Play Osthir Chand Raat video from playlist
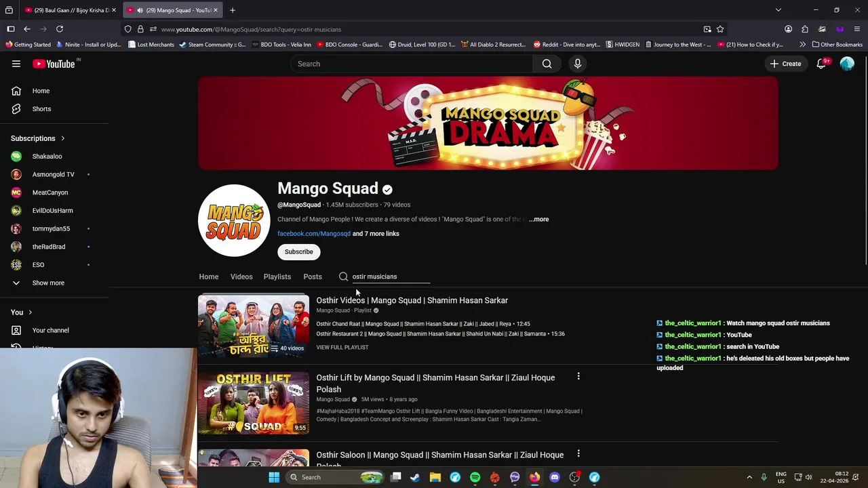 [x=423, y=324]
